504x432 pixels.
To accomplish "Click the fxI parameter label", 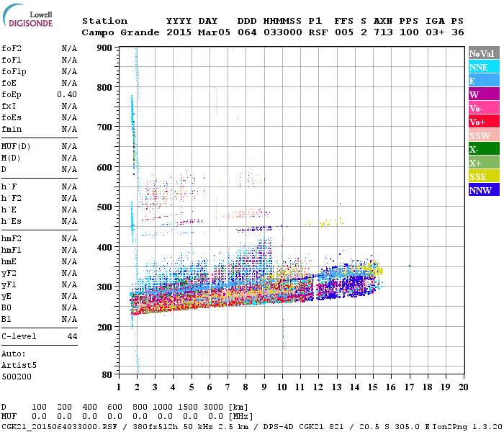I will pyautogui.click(x=9, y=106).
